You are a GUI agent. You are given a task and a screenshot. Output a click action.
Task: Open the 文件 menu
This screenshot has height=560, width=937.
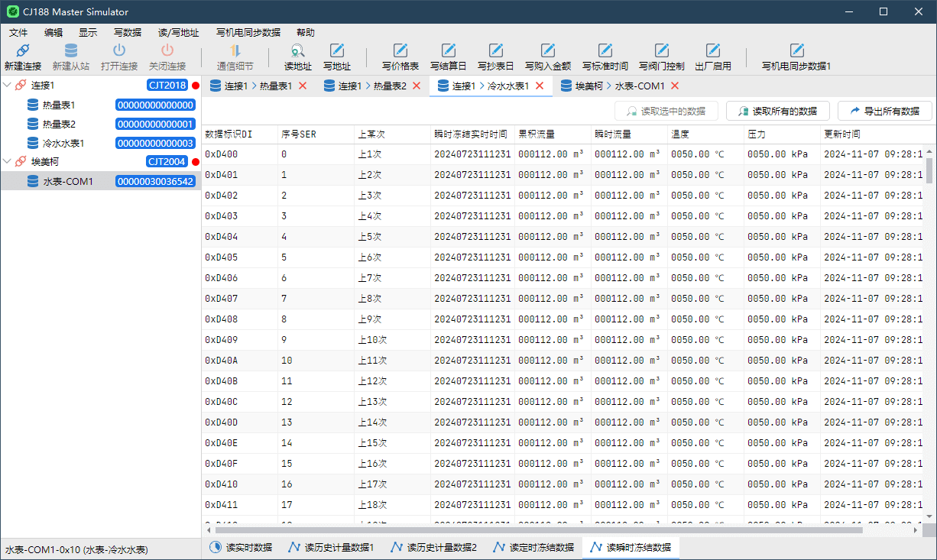click(18, 33)
